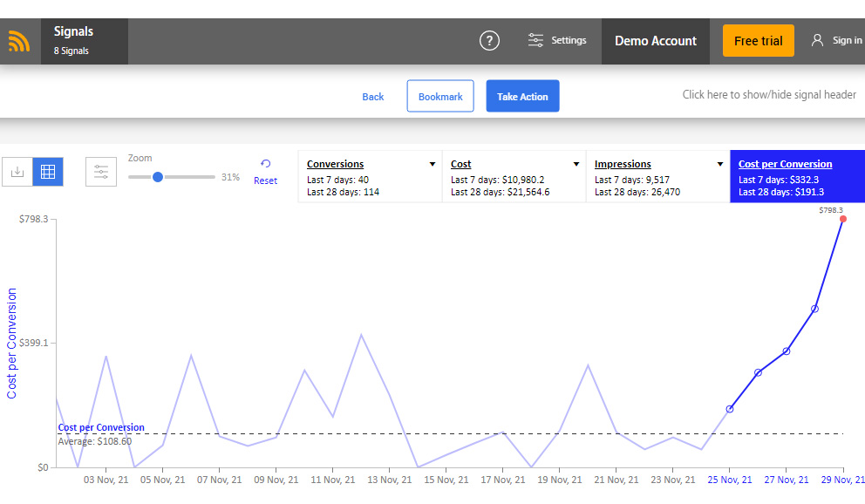The image size is (865, 504).
Task: Click the Bookmark button
Action: 440,96
